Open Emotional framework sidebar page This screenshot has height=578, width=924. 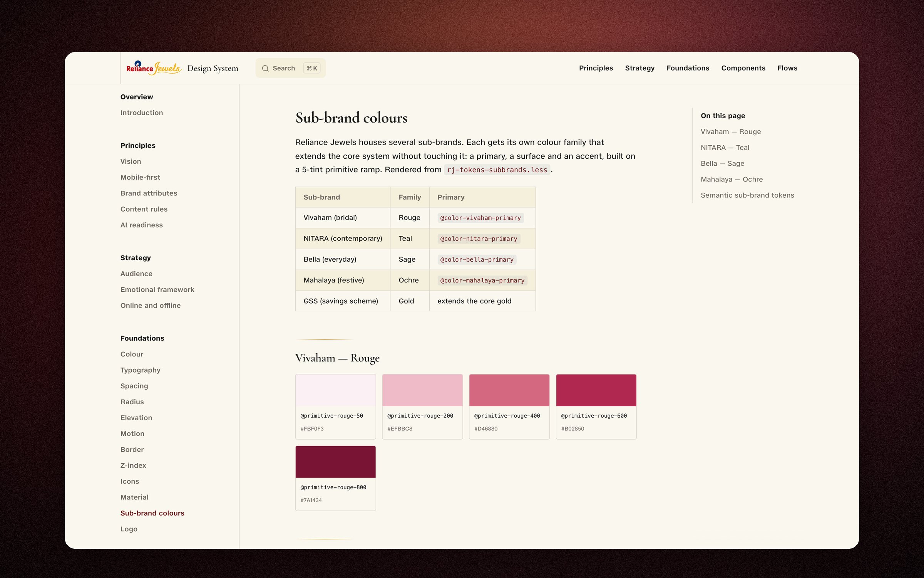157,289
